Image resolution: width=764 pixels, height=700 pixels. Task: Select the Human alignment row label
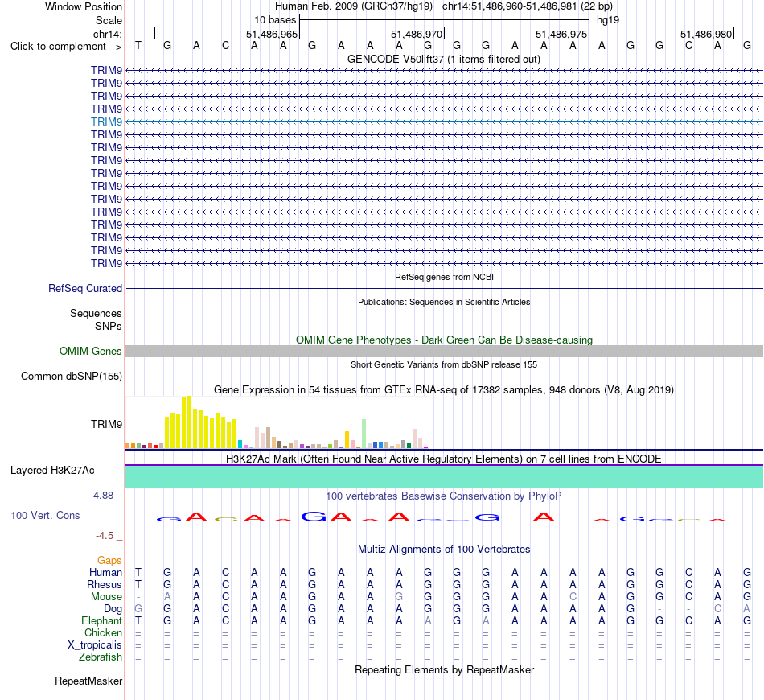coord(105,572)
